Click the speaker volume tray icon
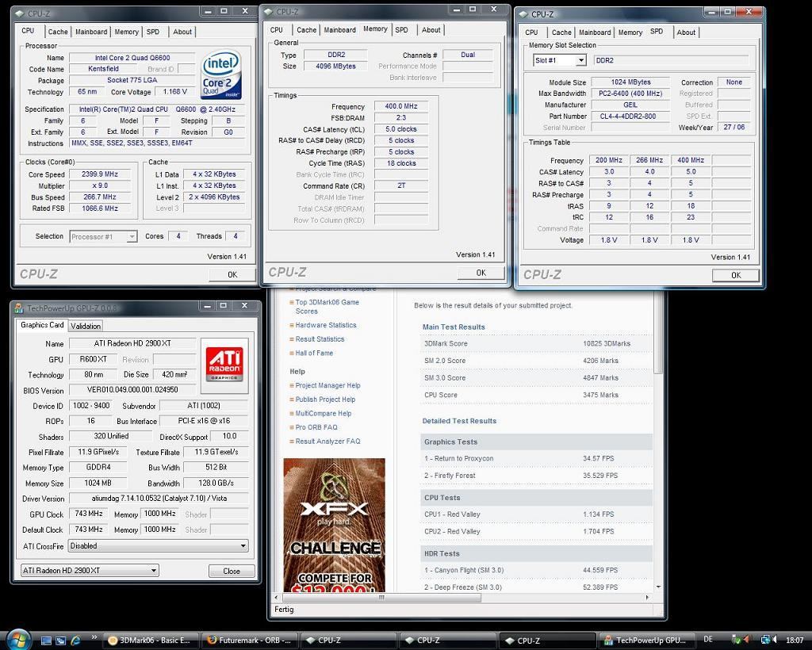The height and width of the screenshot is (650, 812). click(x=776, y=640)
